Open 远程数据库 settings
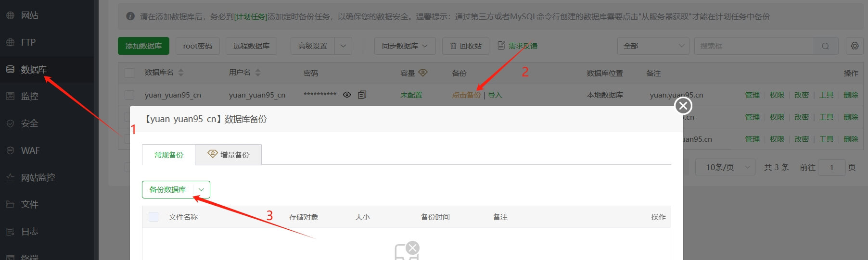Viewport: 868px width, 260px height. [251, 46]
